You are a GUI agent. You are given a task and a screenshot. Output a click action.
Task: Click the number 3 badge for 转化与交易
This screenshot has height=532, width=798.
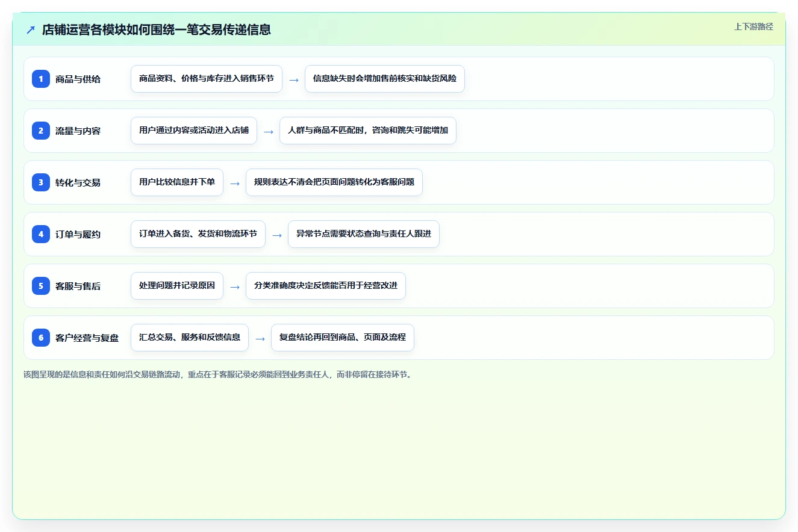pyautogui.click(x=41, y=182)
